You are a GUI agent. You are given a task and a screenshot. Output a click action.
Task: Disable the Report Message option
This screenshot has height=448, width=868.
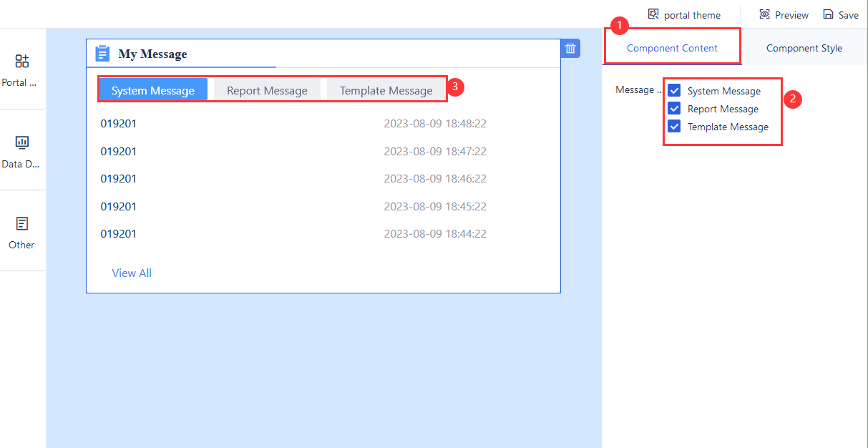(673, 108)
